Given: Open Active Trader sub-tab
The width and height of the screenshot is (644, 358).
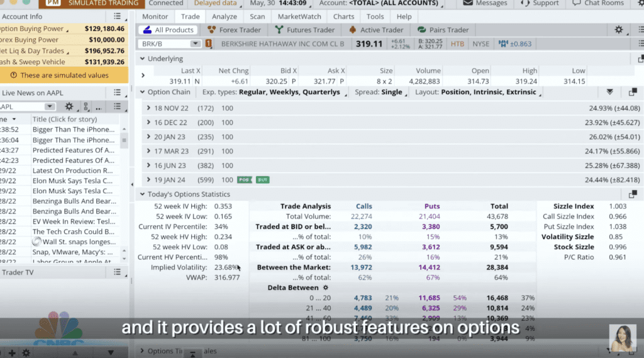Looking at the screenshot, I should click(x=376, y=30).
